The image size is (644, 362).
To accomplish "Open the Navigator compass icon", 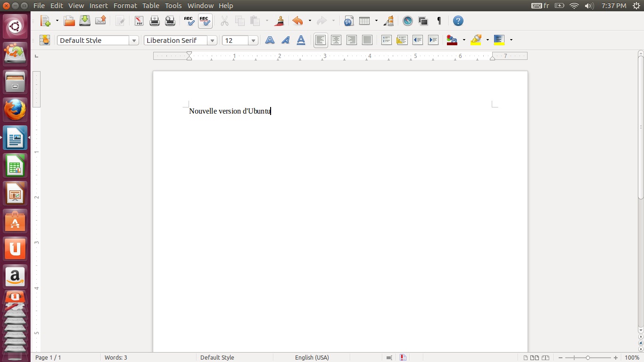I will [408, 21].
